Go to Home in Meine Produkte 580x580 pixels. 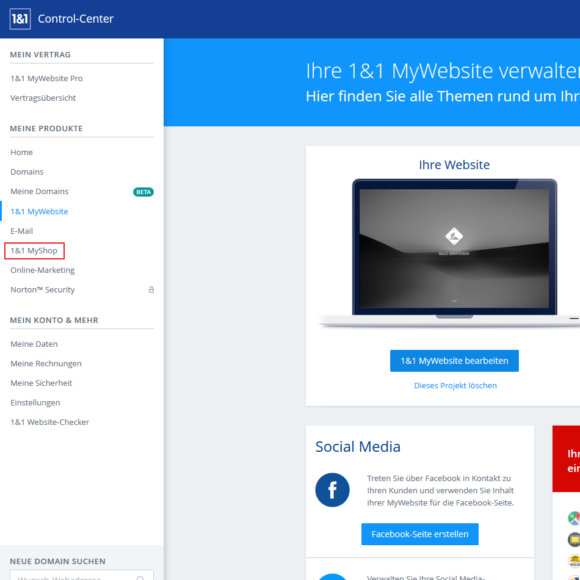pyautogui.click(x=21, y=152)
